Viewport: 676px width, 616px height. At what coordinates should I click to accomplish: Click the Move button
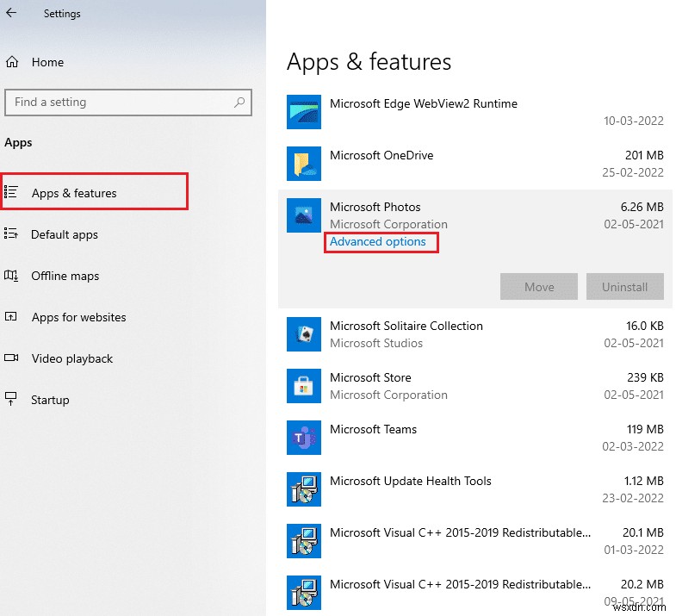pos(539,286)
